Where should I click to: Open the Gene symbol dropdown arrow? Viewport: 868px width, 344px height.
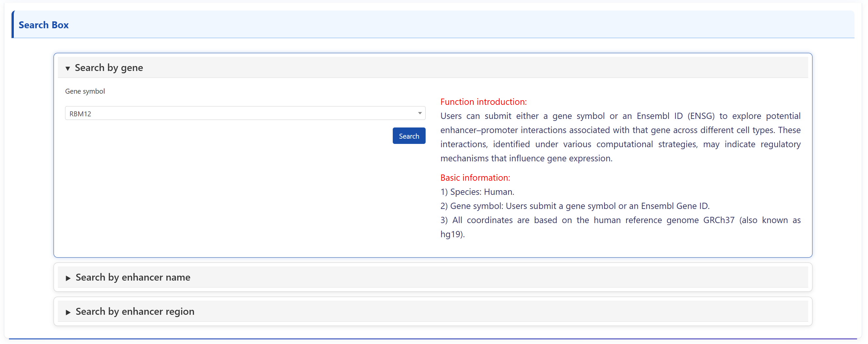point(419,113)
